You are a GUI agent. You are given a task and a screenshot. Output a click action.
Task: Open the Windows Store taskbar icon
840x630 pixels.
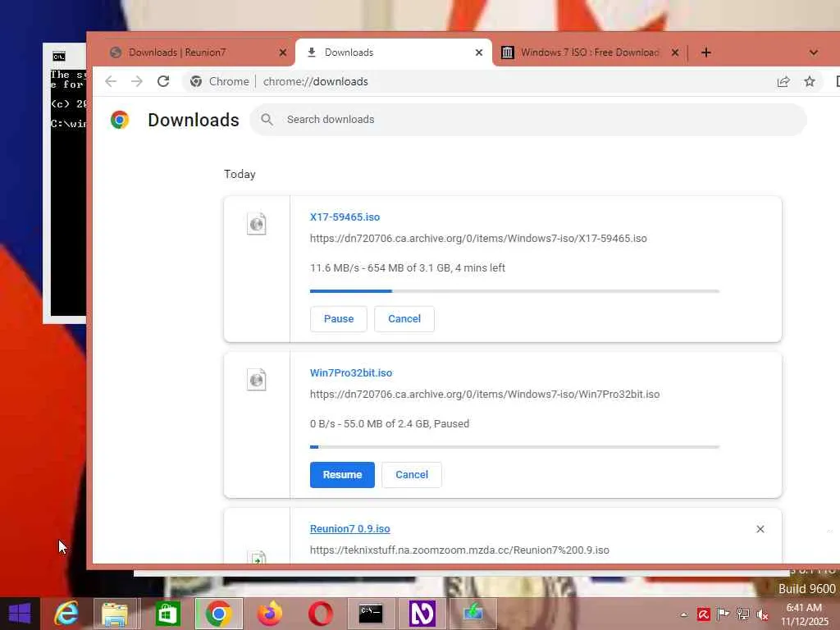pyautogui.click(x=167, y=614)
